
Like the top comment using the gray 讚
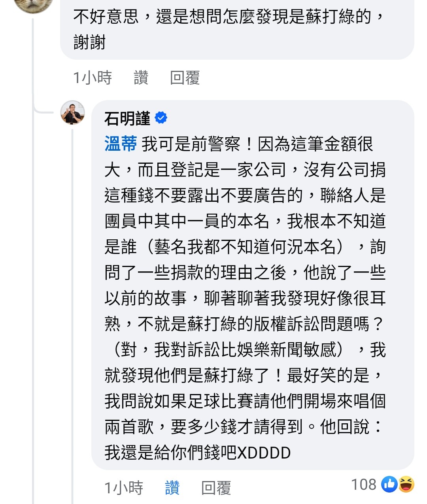point(141,78)
